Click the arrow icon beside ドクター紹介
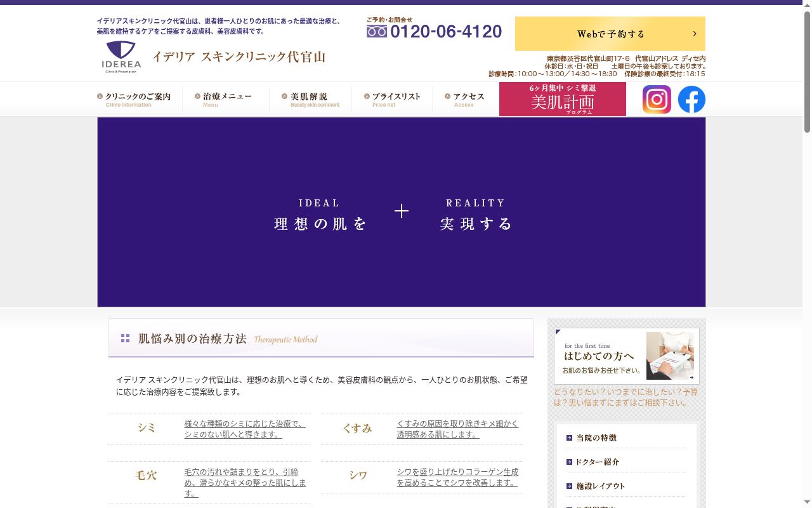This screenshot has width=812, height=508. (569, 462)
